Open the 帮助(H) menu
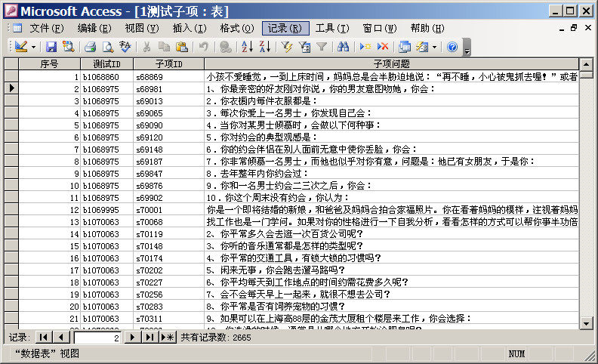This screenshot has width=598, height=364. 427,28
